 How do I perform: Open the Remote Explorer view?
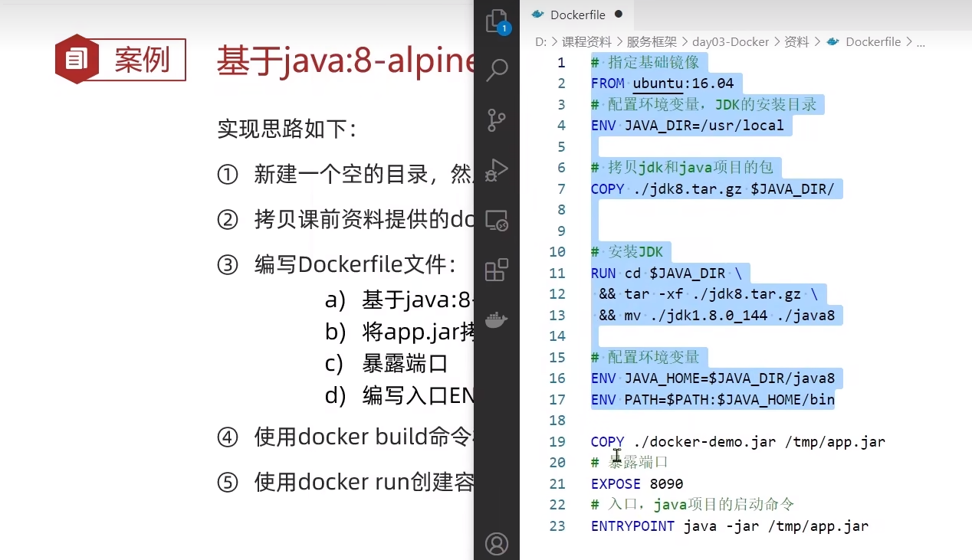point(497,221)
